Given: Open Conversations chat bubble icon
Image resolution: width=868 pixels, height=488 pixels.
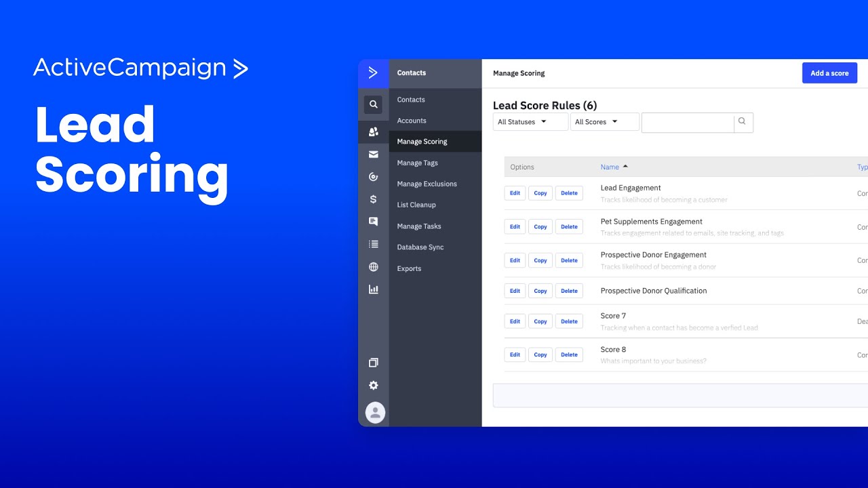Looking at the screenshot, I should point(373,222).
